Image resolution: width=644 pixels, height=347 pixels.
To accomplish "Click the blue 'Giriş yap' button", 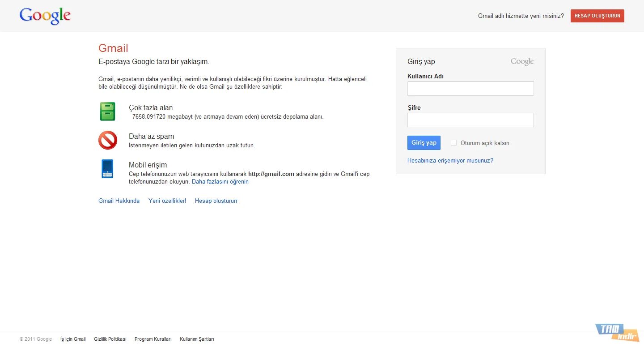I will (424, 142).
